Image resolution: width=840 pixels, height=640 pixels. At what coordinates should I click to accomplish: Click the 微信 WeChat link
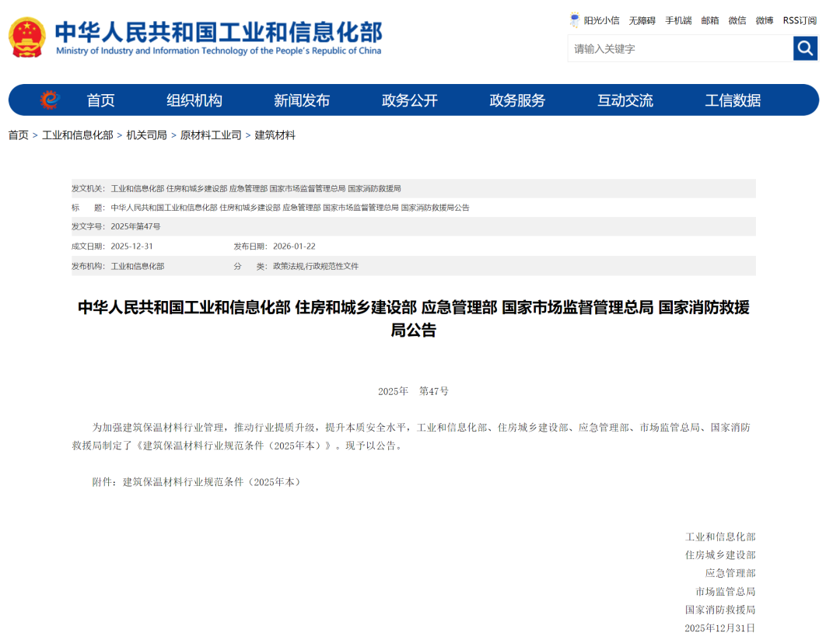coord(737,19)
